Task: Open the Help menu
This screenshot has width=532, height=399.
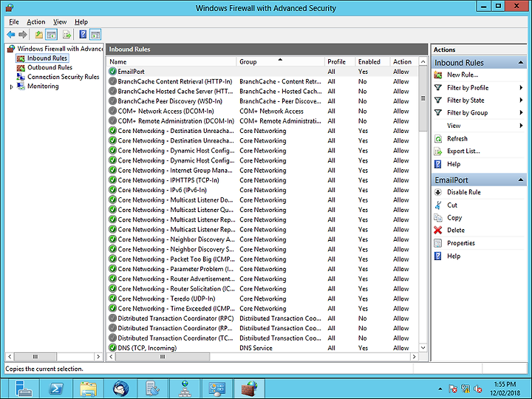Action: tap(81, 21)
